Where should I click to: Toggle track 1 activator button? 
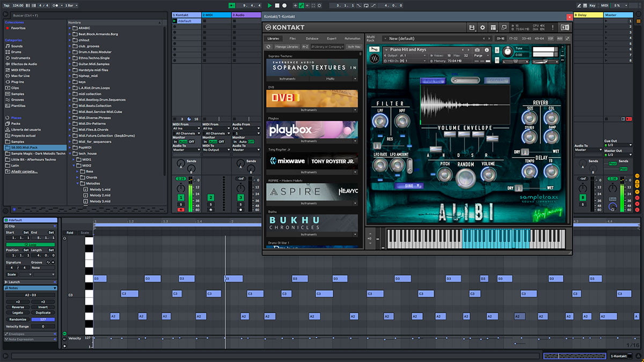pos(181,198)
